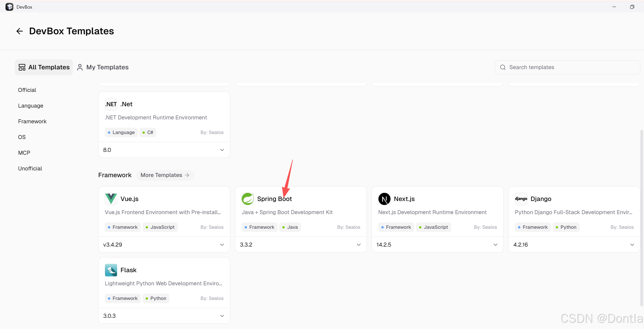
Task: Click the Python tag on Flask card
Action: click(156, 298)
